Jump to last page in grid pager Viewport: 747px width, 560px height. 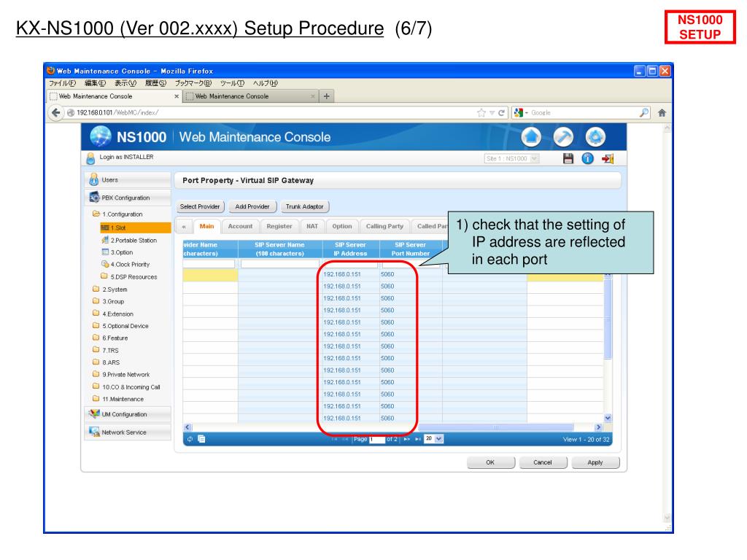[418, 439]
